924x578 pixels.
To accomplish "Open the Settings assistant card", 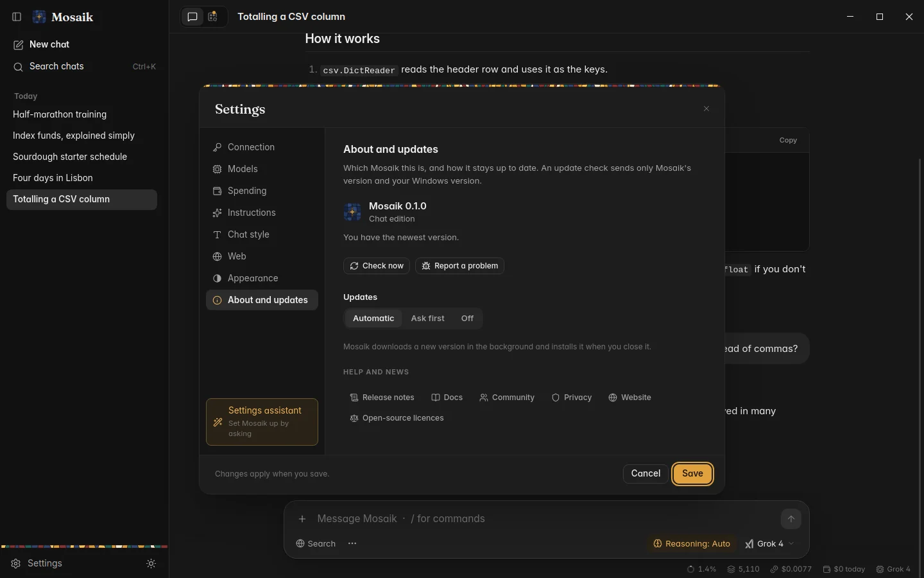I will pos(262,422).
